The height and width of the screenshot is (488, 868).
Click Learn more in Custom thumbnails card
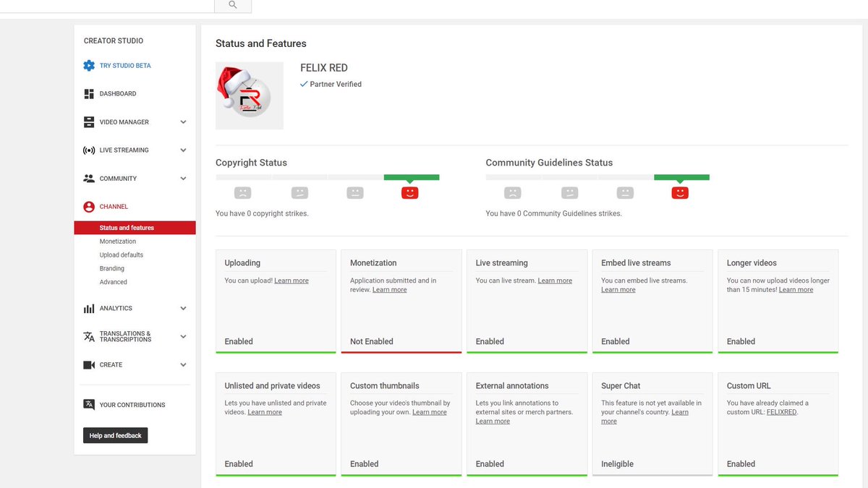(430, 412)
